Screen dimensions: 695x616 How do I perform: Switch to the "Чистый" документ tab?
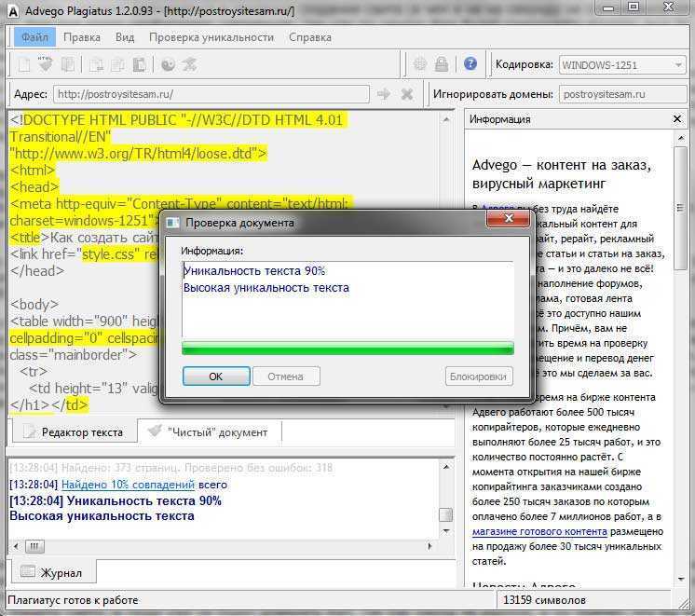pos(210,431)
